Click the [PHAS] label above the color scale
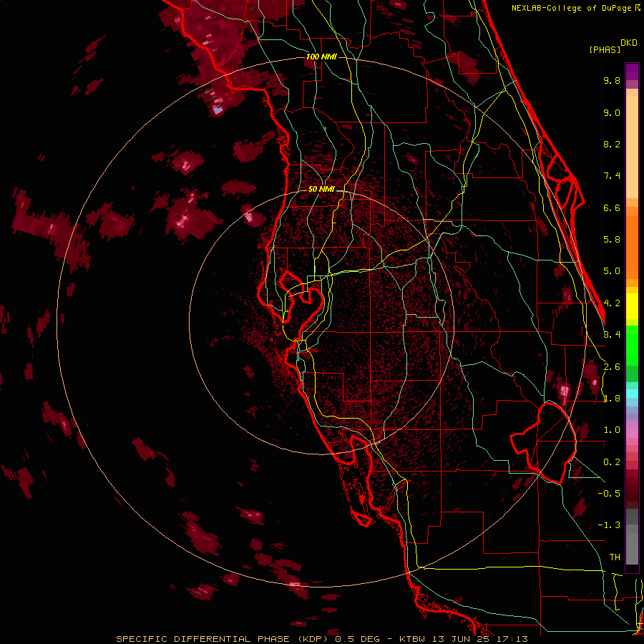The height and width of the screenshot is (644, 644). tap(605, 49)
